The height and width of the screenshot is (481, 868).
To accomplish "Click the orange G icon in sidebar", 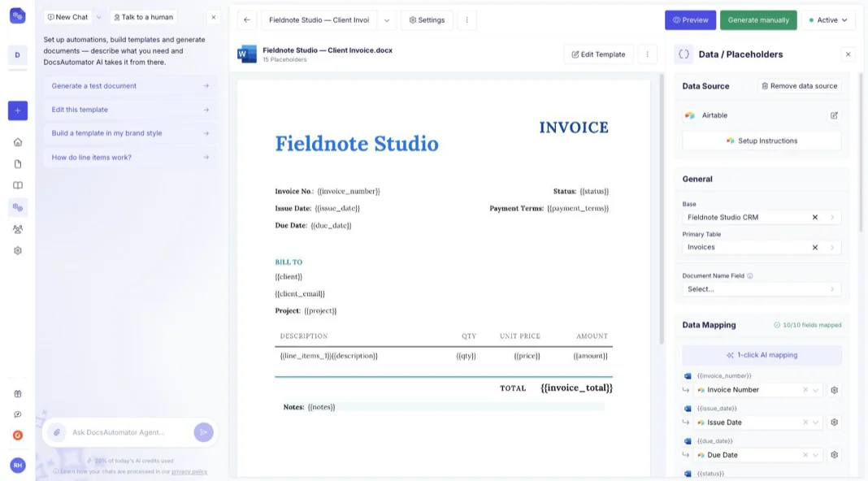I will point(18,435).
